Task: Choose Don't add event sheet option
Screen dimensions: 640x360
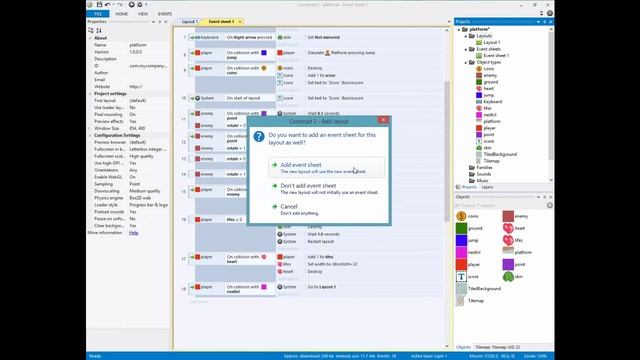Action: [x=326, y=188]
